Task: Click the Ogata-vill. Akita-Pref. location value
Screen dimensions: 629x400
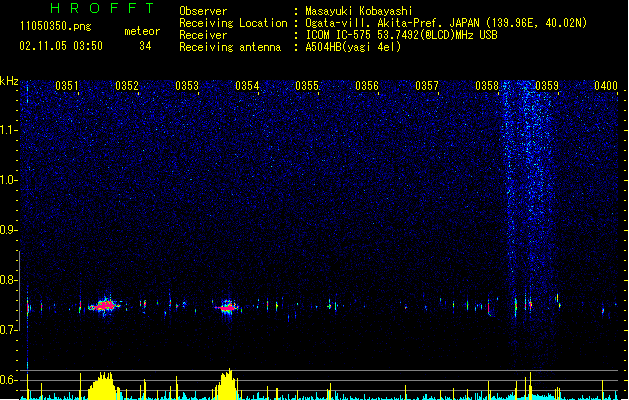Action: [x=446, y=23]
